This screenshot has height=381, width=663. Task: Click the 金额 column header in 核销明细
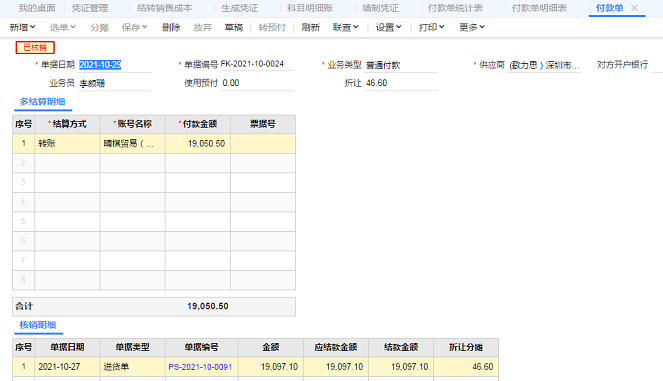coord(271,348)
